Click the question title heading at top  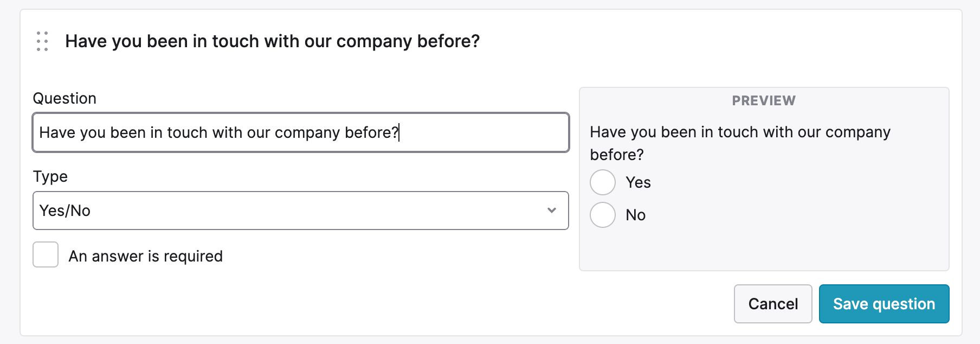(x=273, y=41)
